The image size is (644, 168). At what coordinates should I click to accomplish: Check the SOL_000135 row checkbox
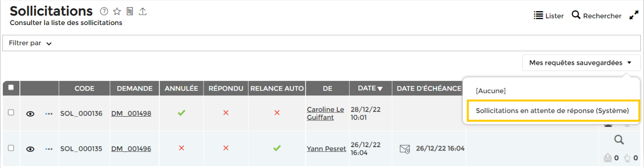pyautogui.click(x=11, y=148)
